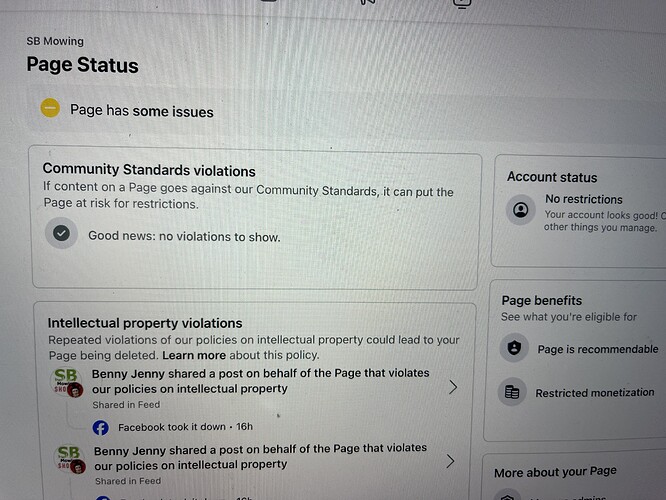Open the Learn more policy link
The image size is (666, 500).
tap(194, 355)
